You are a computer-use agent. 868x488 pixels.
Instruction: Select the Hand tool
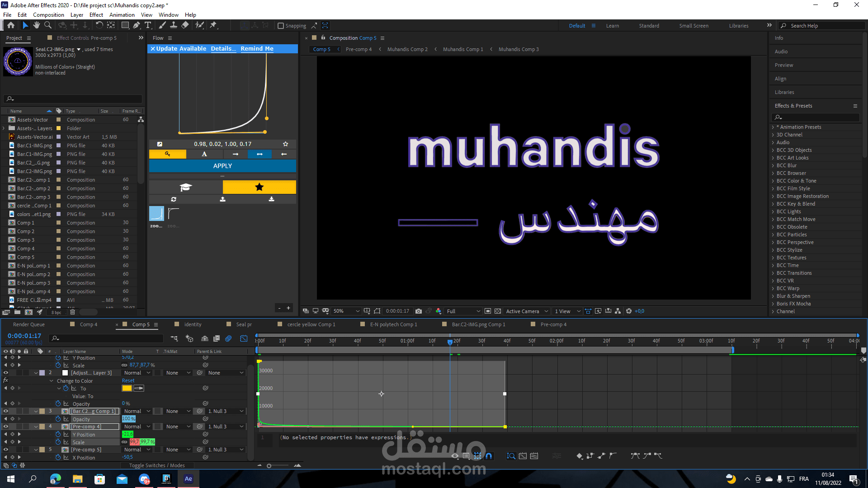click(37, 25)
